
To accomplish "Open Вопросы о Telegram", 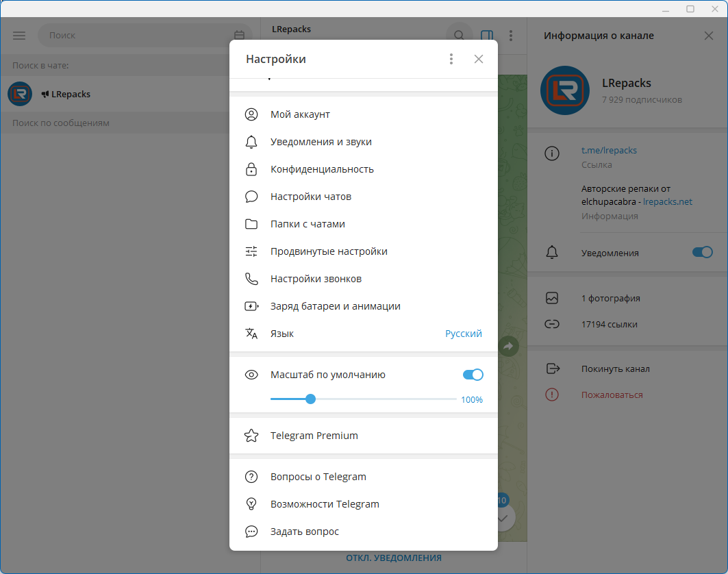I will coord(364,477).
